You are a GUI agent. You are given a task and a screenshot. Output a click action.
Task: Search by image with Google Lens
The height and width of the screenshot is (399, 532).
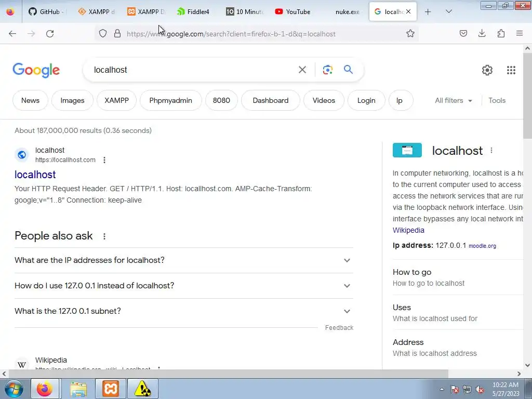pos(328,70)
